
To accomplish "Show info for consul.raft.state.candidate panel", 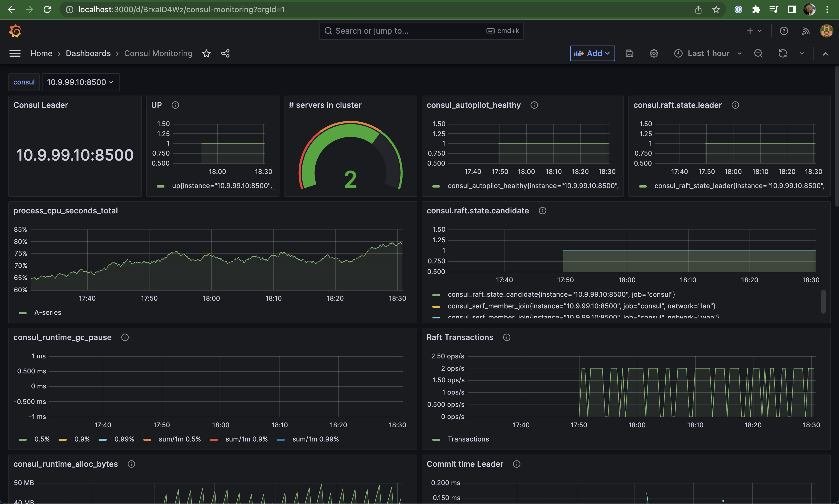I will [543, 211].
